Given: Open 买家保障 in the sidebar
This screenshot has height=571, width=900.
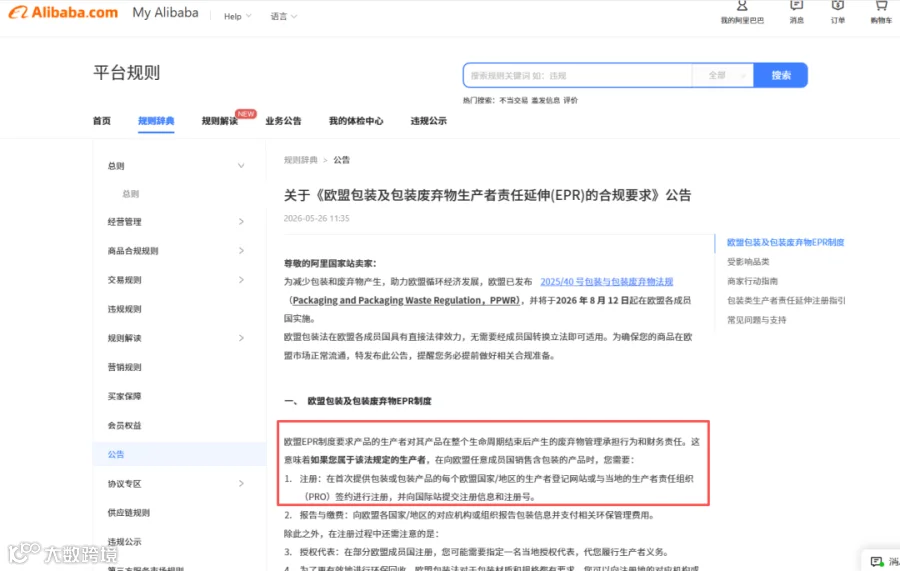Looking at the screenshot, I should [x=125, y=396].
